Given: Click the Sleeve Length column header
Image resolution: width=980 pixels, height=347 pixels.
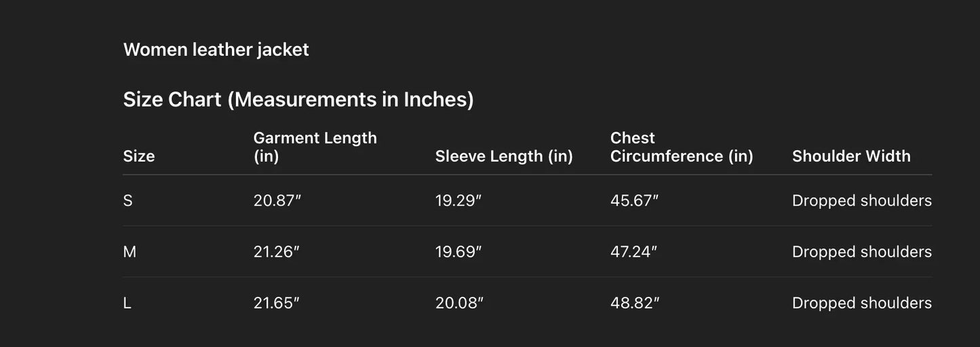Looking at the screenshot, I should pos(504,156).
